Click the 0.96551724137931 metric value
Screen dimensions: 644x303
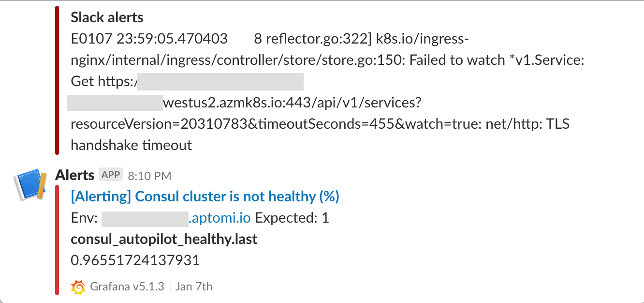coord(135,260)
